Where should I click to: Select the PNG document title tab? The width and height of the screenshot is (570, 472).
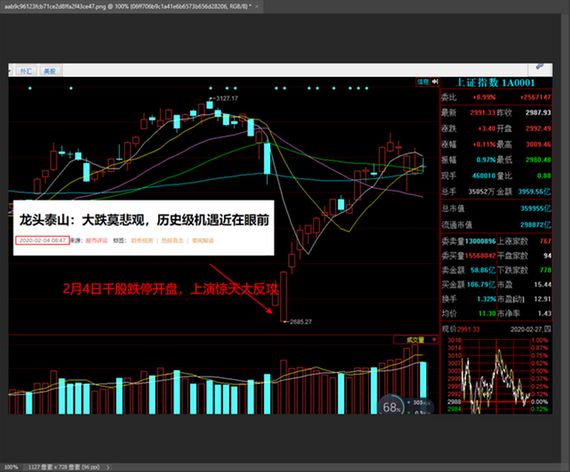pos(128,6)
